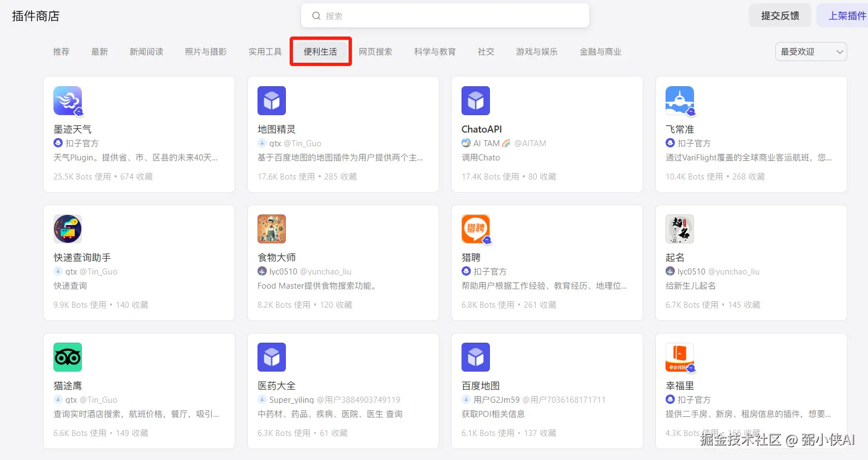868x460 pixels.
Task: Open the 科学与教育 tab
Action: point(435,52)
